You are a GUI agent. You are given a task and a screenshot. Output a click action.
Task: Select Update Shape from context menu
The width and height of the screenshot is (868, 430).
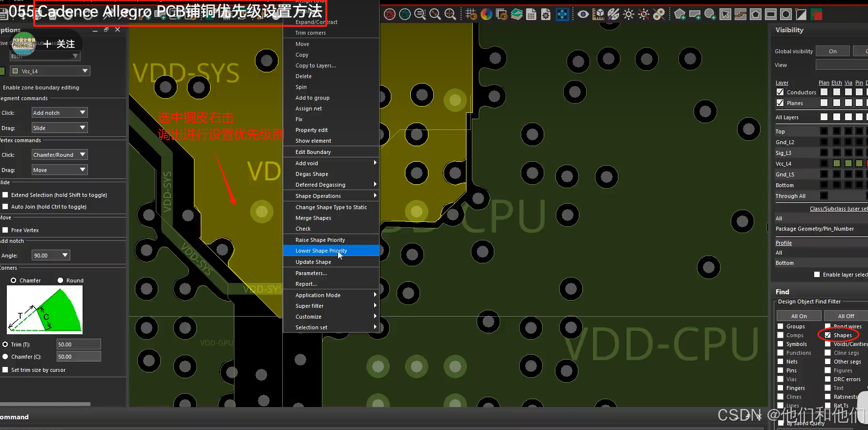point(331,262)
